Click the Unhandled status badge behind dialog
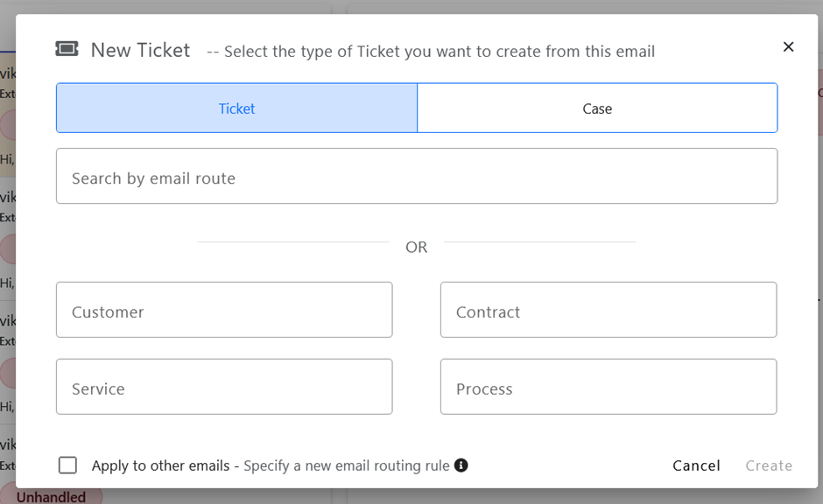823x504 pixels. tap(51, 497)
